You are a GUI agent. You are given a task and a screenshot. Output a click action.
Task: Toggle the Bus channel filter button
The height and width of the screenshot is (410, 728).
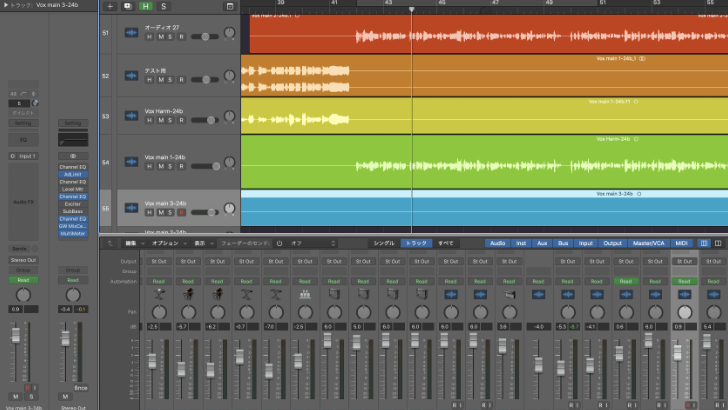click(x=563, y=243)
